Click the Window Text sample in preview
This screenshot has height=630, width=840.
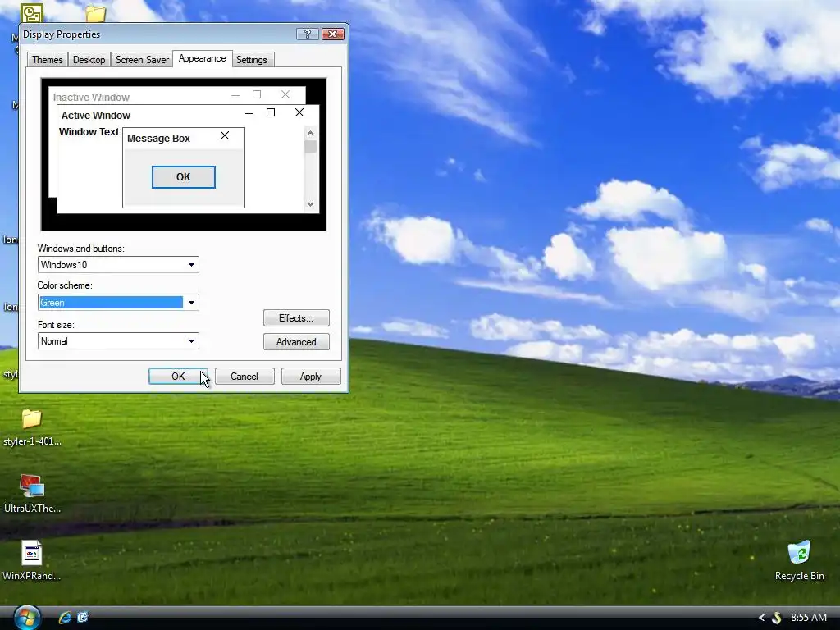tap(89, 132)
